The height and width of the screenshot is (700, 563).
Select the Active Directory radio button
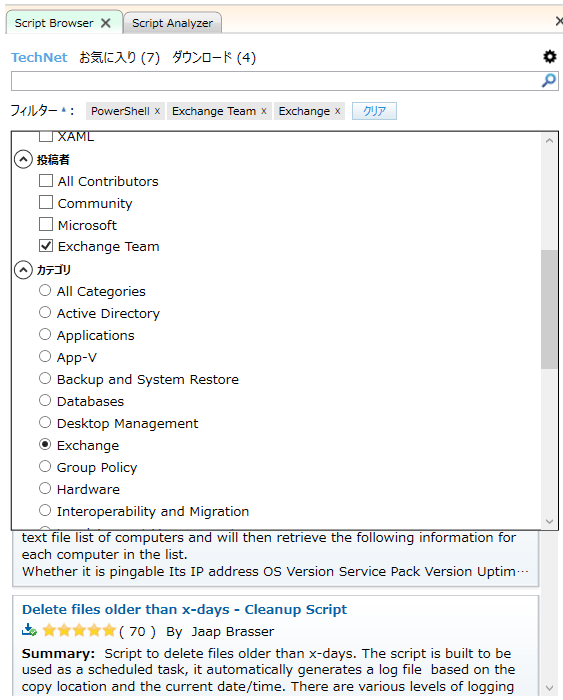click(45, 312)
